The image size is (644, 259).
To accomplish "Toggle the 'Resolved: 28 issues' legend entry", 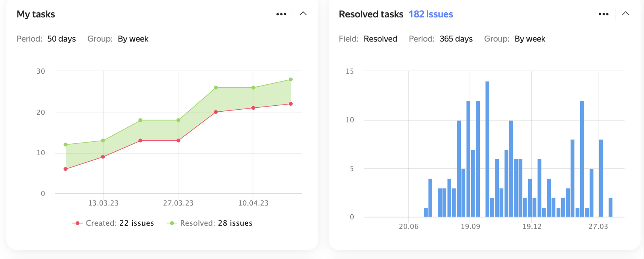I will pyautogui.click(x=210, y=223).
